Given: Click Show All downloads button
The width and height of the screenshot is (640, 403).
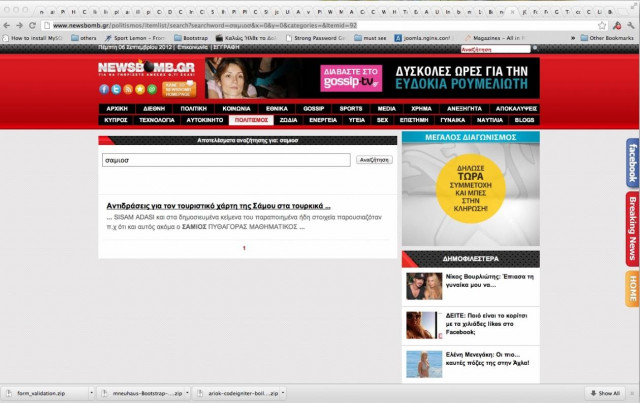Looking at the screenshot, I should pyautogui.click(x=603, y=393).
